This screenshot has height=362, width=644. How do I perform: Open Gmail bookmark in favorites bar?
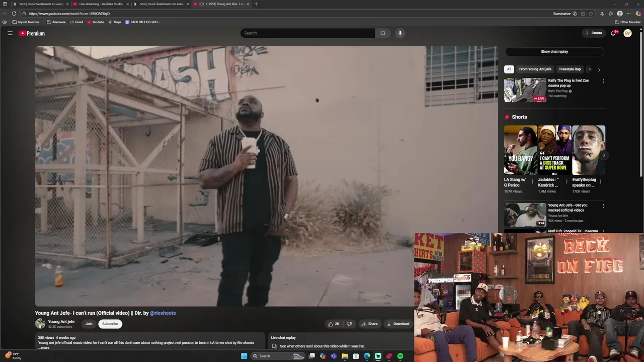[76, 22]
